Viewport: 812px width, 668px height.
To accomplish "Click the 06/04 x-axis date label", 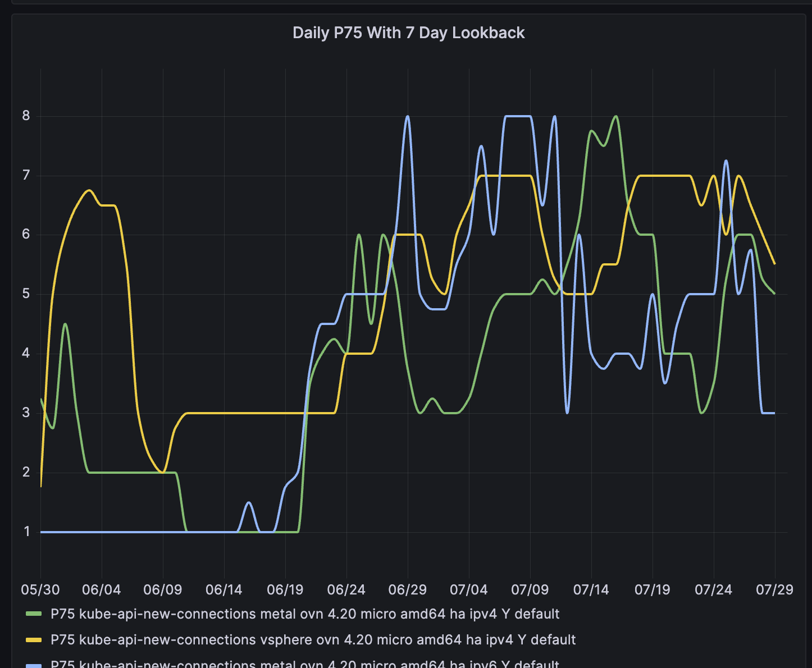I will pos(102,589).
